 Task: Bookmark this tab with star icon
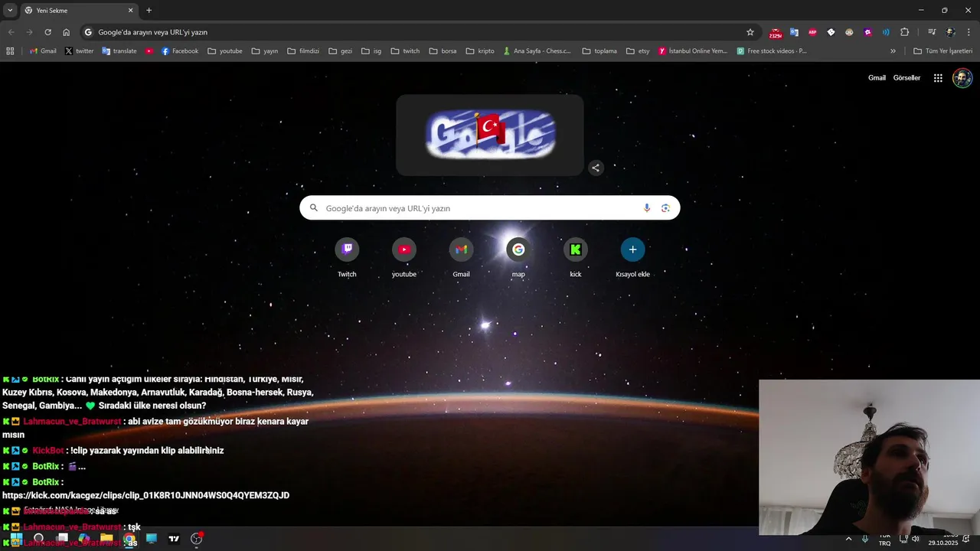[x=750, y=32]
